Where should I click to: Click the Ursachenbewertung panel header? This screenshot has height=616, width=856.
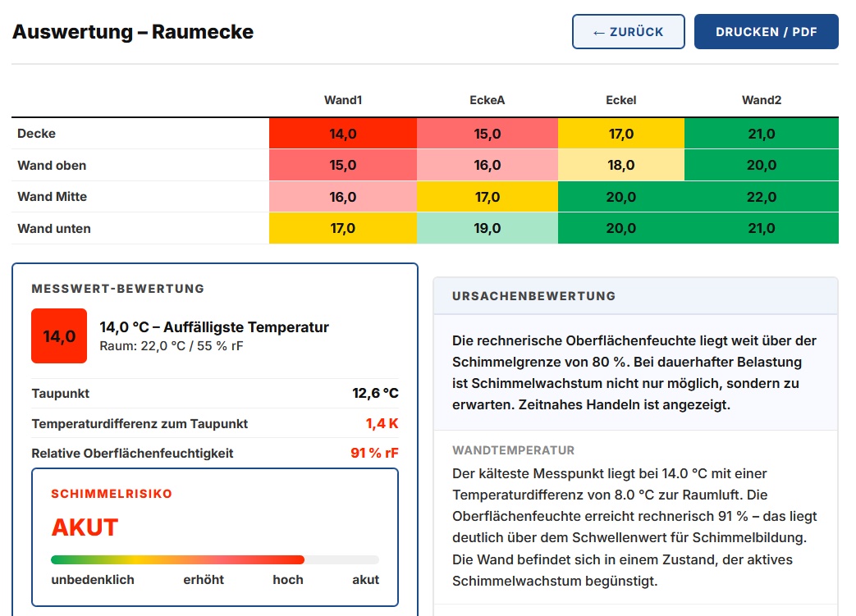click(x=636, y=296)
